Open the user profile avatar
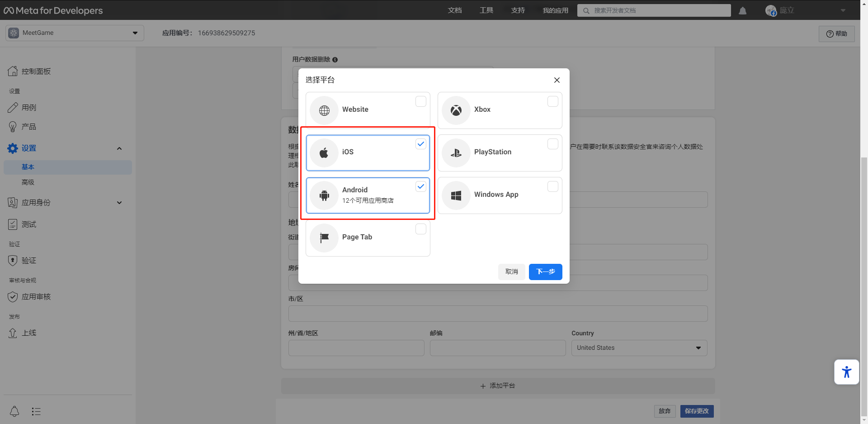This screenshot has width=868, height=424. tap(771, 10)
